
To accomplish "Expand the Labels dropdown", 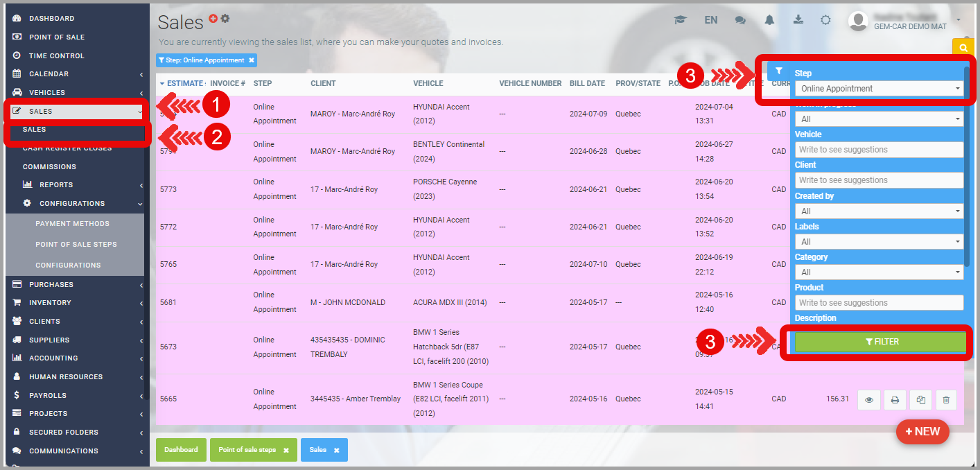I will [879, 242].
